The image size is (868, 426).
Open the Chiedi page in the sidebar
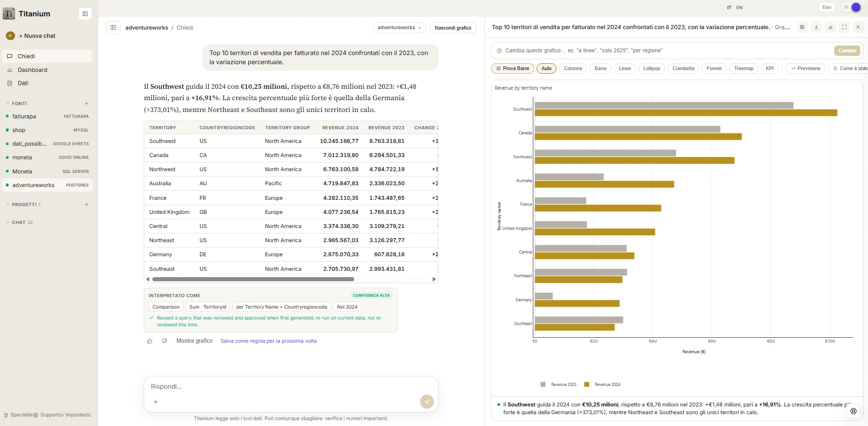47,56
